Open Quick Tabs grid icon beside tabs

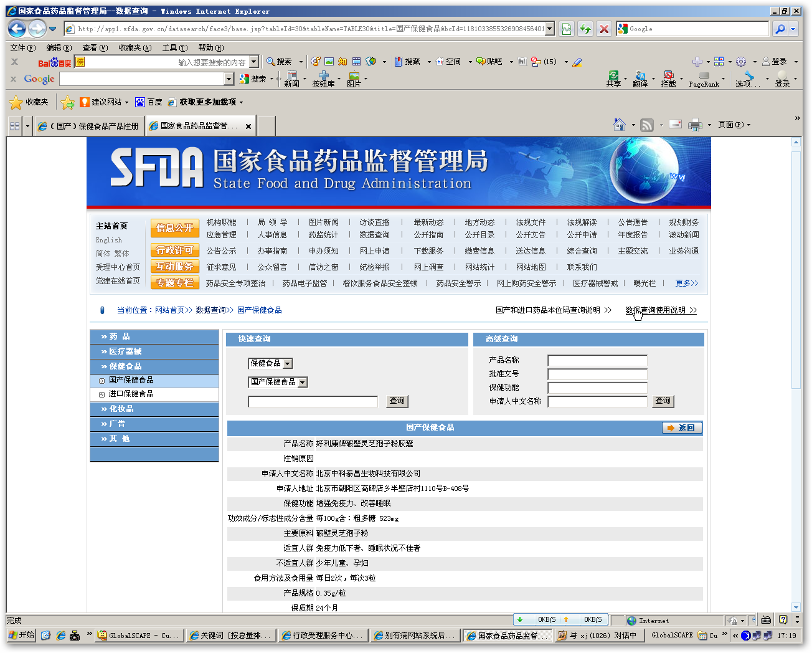[x=14, y=126]
